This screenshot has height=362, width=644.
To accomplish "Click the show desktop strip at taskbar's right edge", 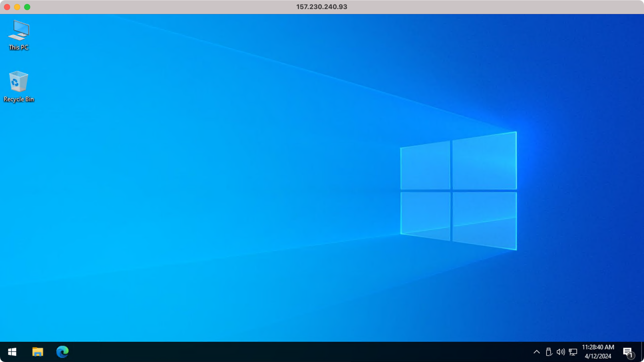I will point(643,352).
